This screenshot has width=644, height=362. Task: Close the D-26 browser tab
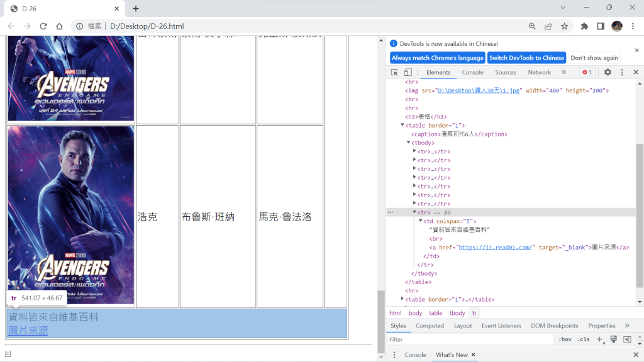116,9
